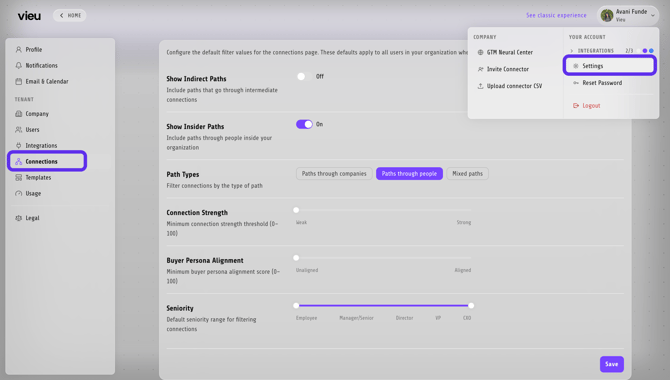This screenshot has height=380, width=670.
Task: Open the Integrations plug icon
Action: tap(18, 145)
